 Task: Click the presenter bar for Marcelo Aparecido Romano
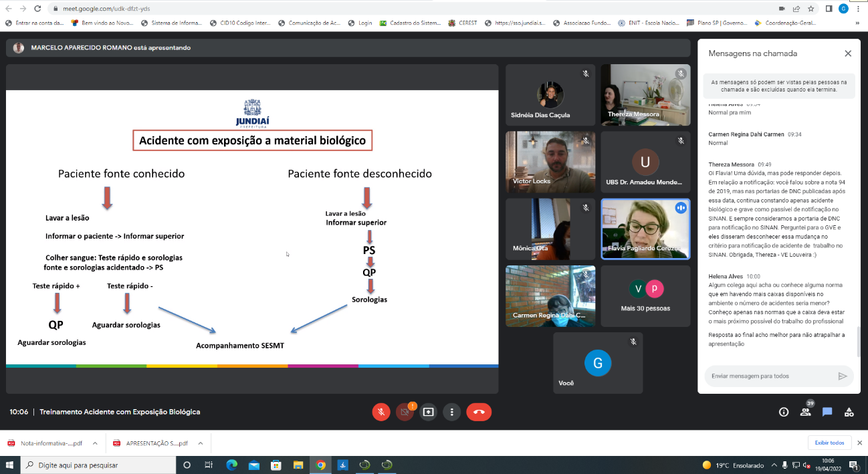(348, 48)
